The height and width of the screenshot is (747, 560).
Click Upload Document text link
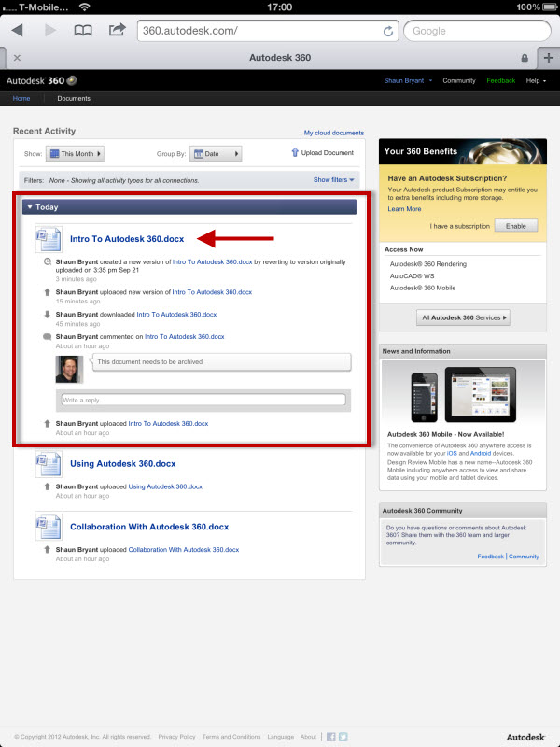(x=328, y=152)
